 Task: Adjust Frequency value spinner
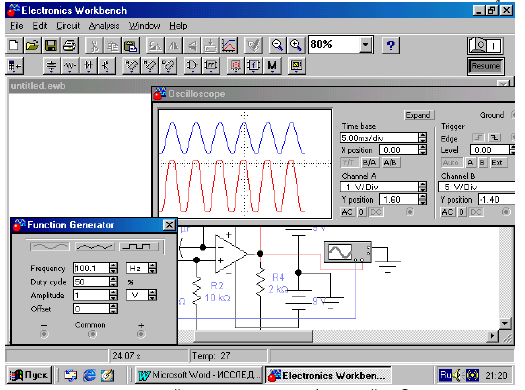pyautogui.click(x=114, y=268)
